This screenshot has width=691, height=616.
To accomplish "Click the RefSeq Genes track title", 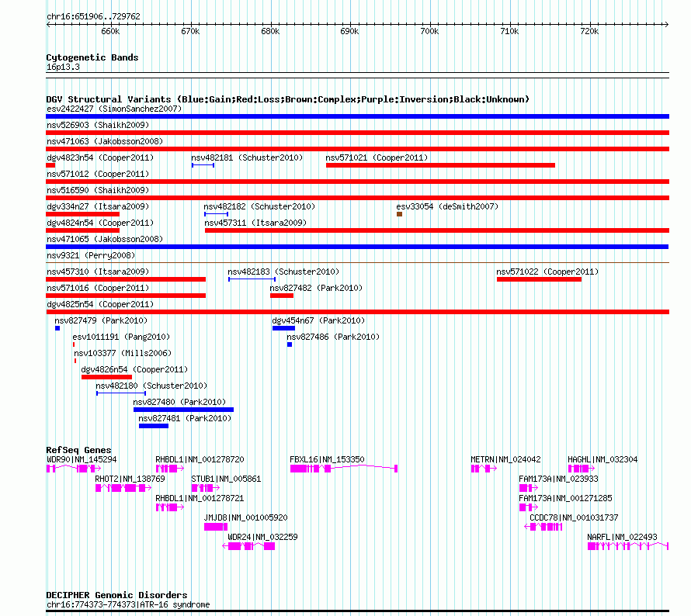I will click(78, 450).
